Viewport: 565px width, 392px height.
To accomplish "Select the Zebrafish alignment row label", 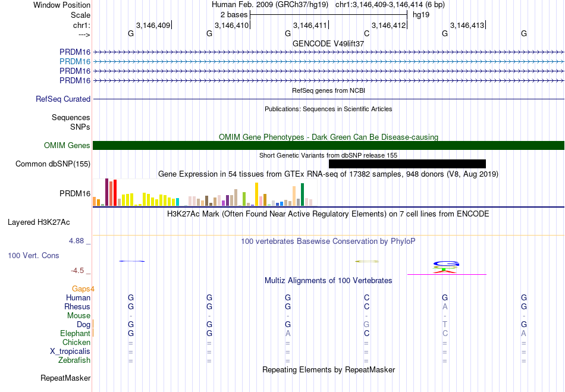I will (74, 360).
